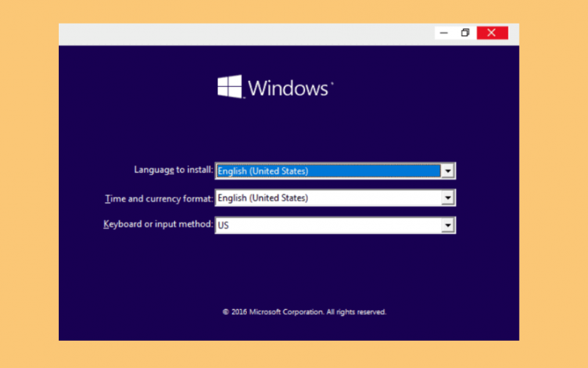Image resolution: width=588 pixels, height=368 pixels.
Task: Click the 'Windows' wordmark text
Action: click(x=288, y=88)
